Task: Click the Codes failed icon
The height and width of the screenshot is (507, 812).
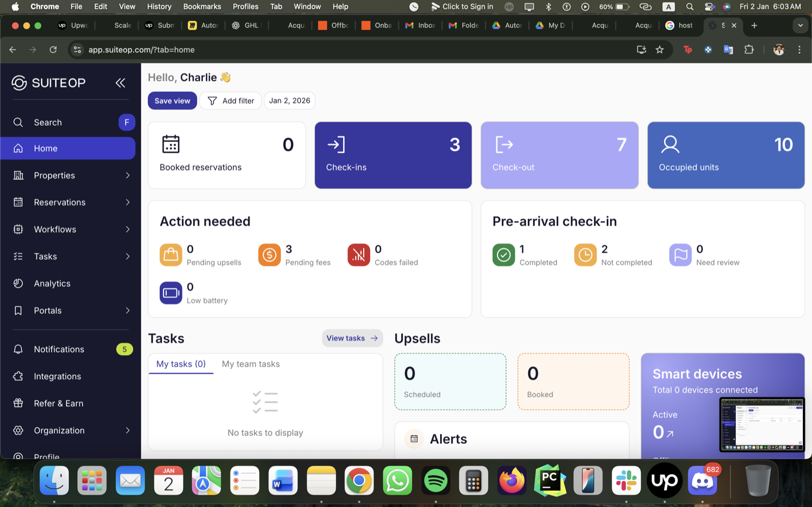Action: point(359,255)
